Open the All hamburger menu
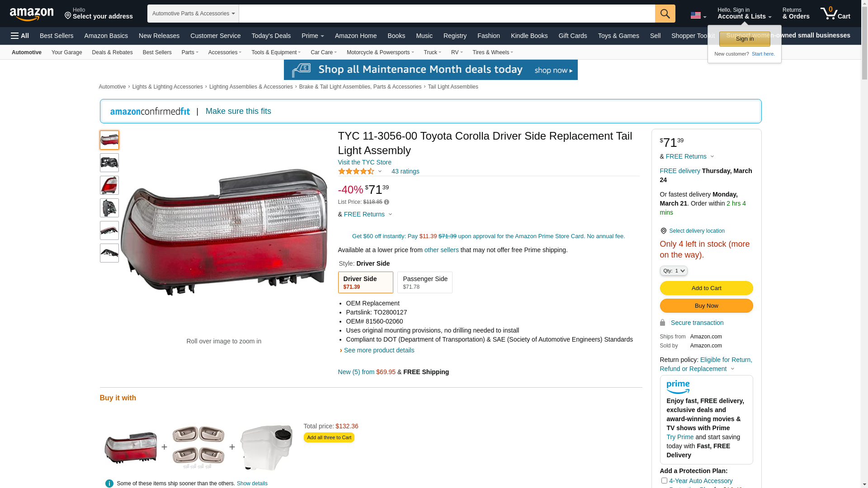The image size is (868, 488). 20,36
